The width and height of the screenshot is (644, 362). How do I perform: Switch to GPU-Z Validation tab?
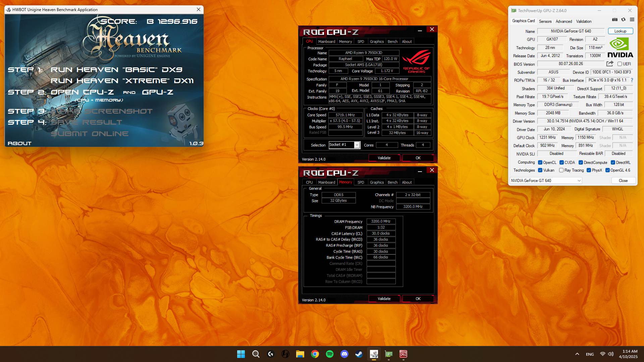[584, 21]
